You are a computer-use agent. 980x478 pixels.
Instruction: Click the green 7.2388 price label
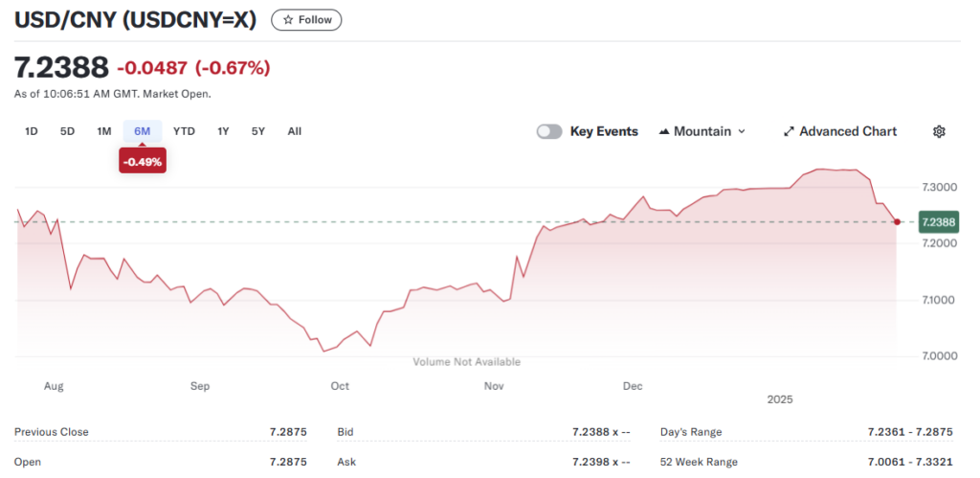click(938, 222)
